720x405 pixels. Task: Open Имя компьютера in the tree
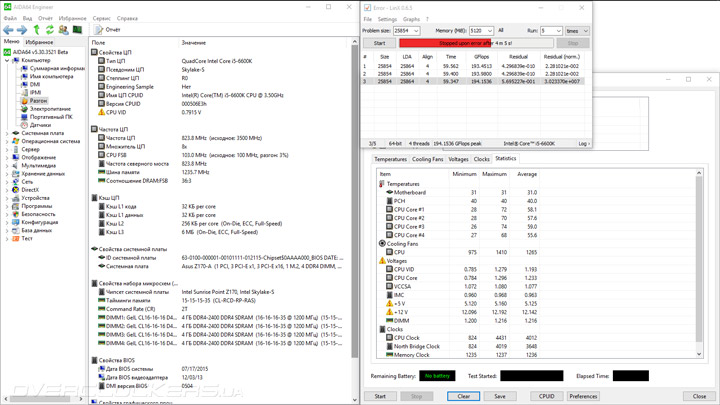pyautogui.click(x=51, y=77)
